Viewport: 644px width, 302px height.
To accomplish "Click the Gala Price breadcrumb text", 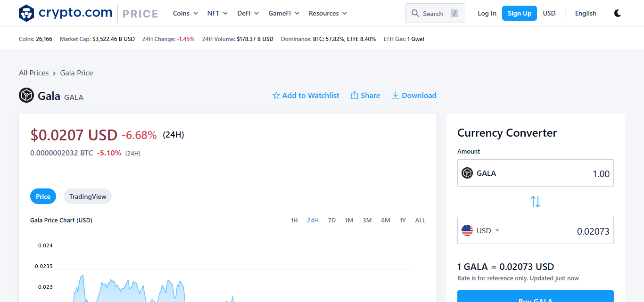I will pyautogui.click(x=76, y=73).
